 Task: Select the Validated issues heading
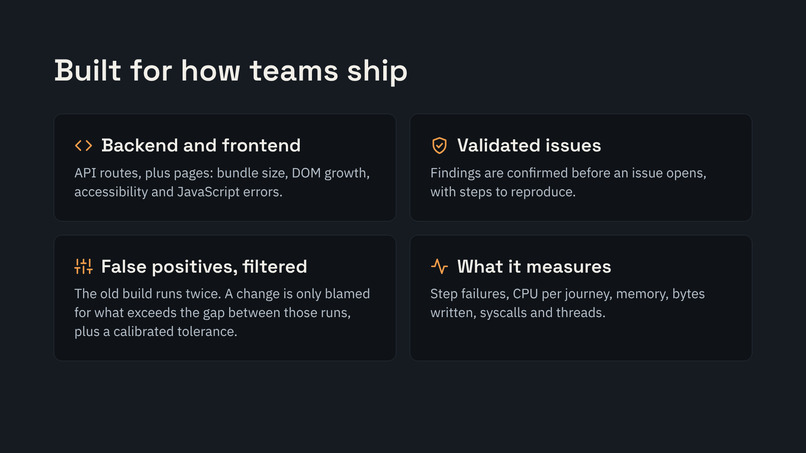point(529,146)
